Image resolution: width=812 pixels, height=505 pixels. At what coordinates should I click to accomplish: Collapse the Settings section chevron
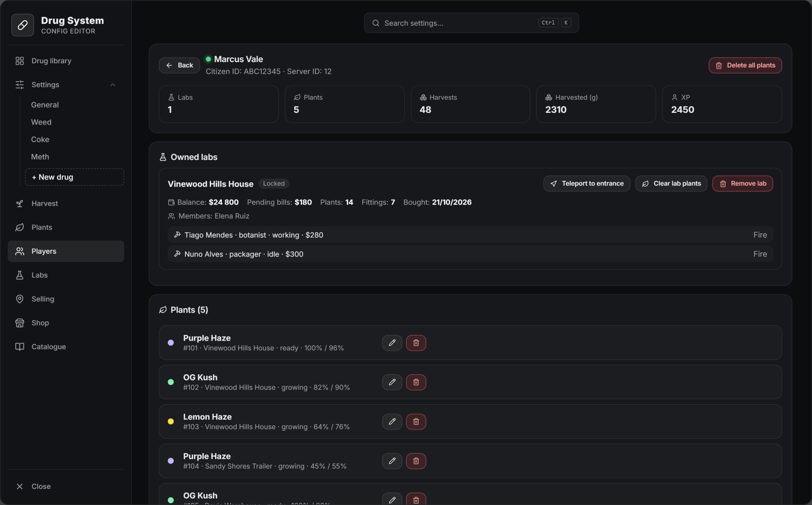[x=113, y=84]
